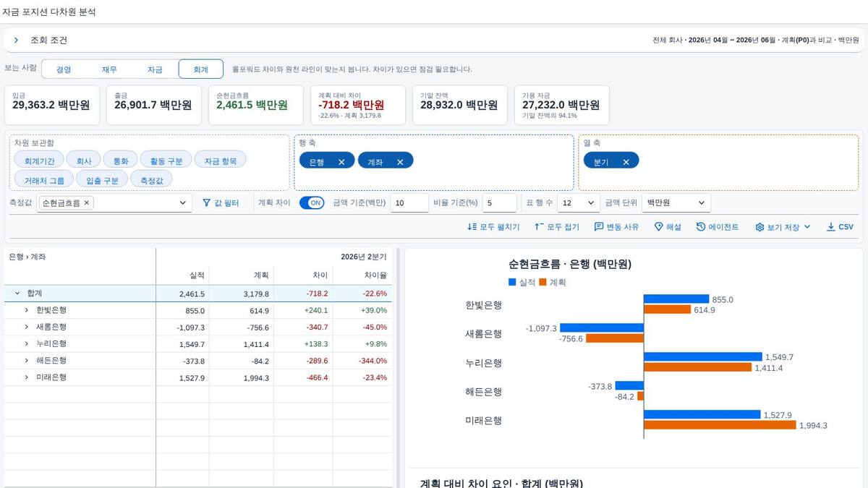Select the 경영 viewer tab
Viewport: 868px width, 488px height.
click(64, 69)
